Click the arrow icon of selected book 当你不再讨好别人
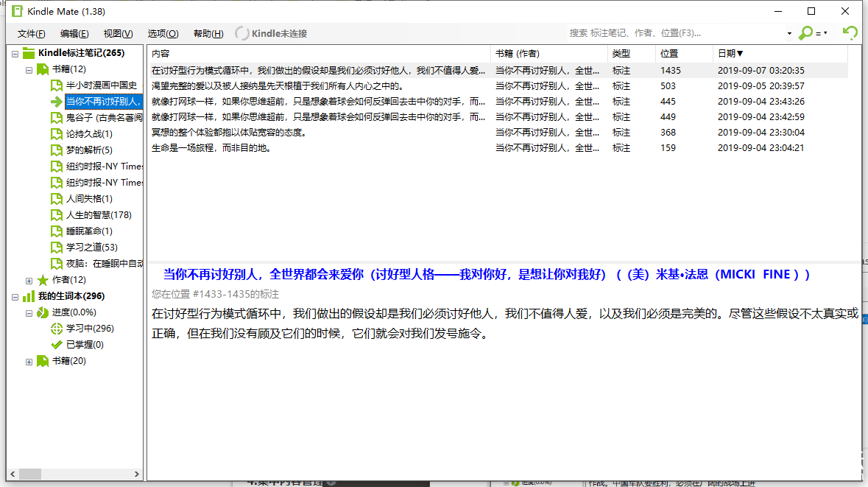This screenshot has width=868, height=487. pos(57,102)
